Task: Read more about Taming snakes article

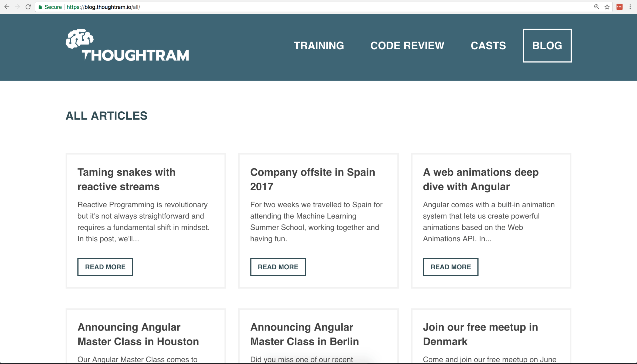Action: [x=105, y=267]
